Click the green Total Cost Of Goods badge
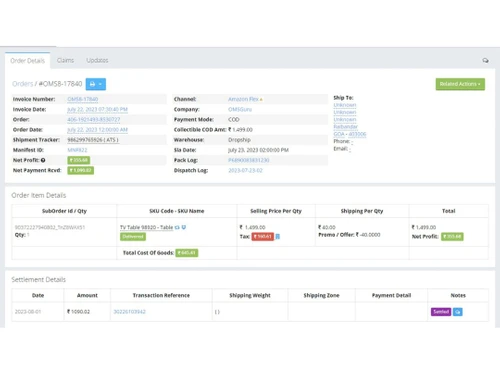500x375 pixels. click(x=187, y=253)
